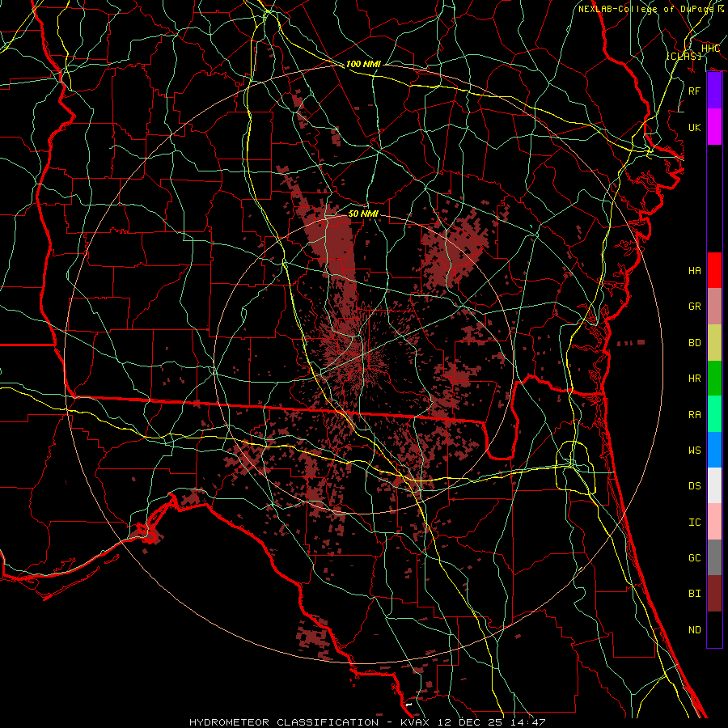Click the IC light pink legend swatch
The image size is (728, 728).
click(714, 522)
